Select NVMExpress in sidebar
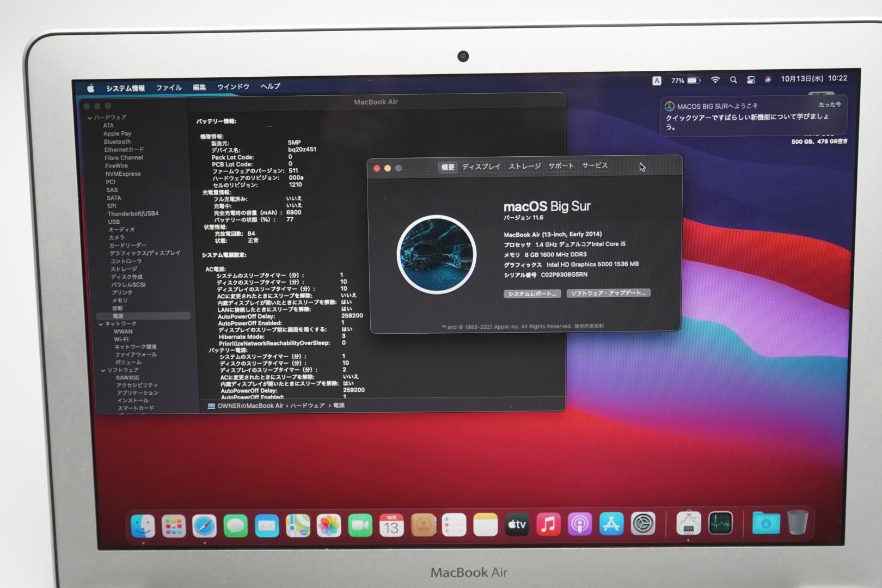 pyautogui.click(x=122, y=174)
